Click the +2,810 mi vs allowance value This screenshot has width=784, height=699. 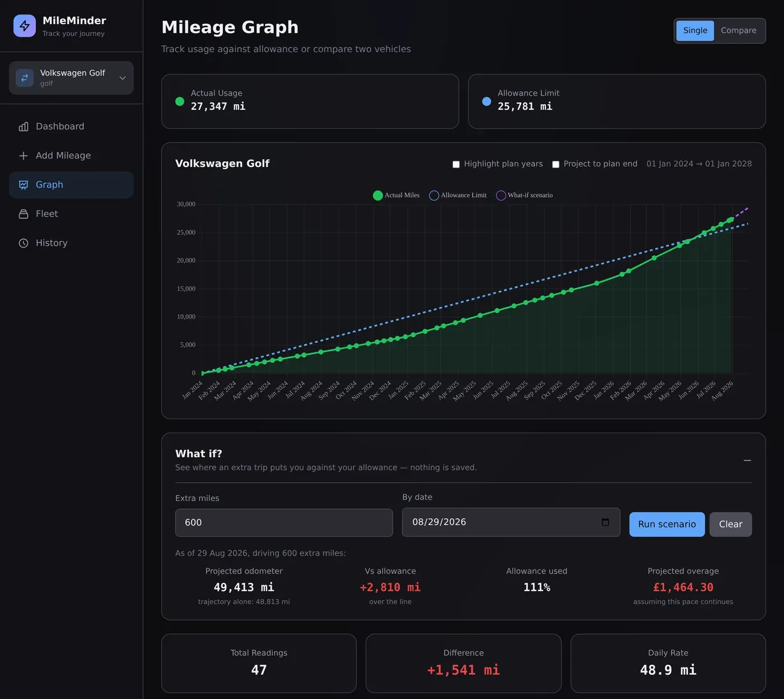point(390,587)
